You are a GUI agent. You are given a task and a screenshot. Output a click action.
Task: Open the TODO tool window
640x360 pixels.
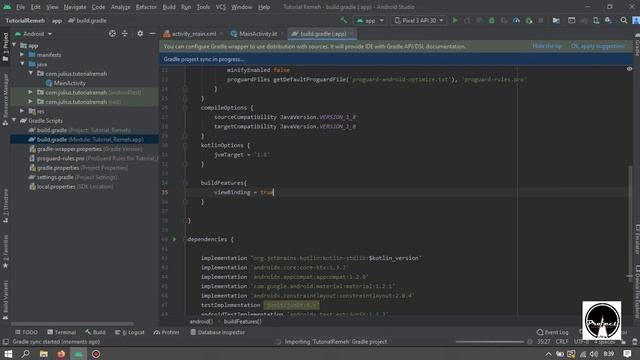(x=26, y=332)
